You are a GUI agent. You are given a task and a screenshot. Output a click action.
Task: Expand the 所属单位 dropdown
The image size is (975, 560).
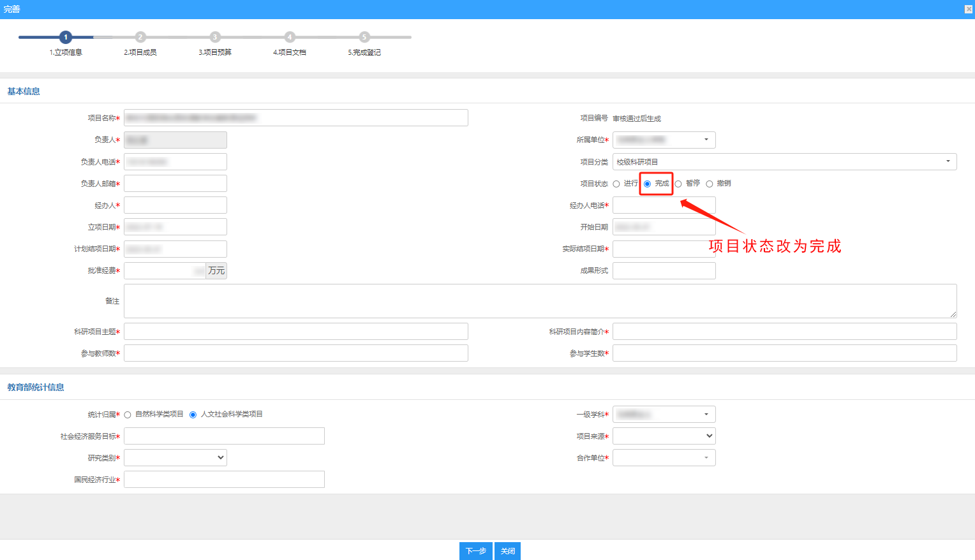[x=664, y=140]
